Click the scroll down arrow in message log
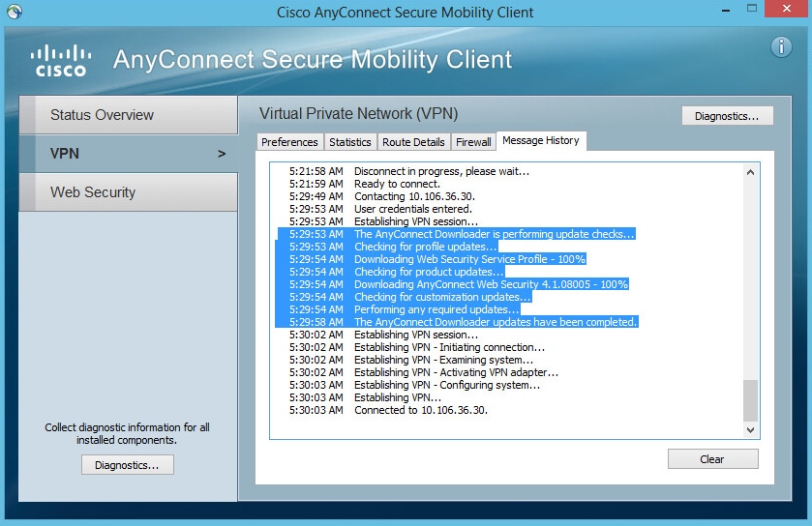This screenshot has height=526, width=812. 750,430
